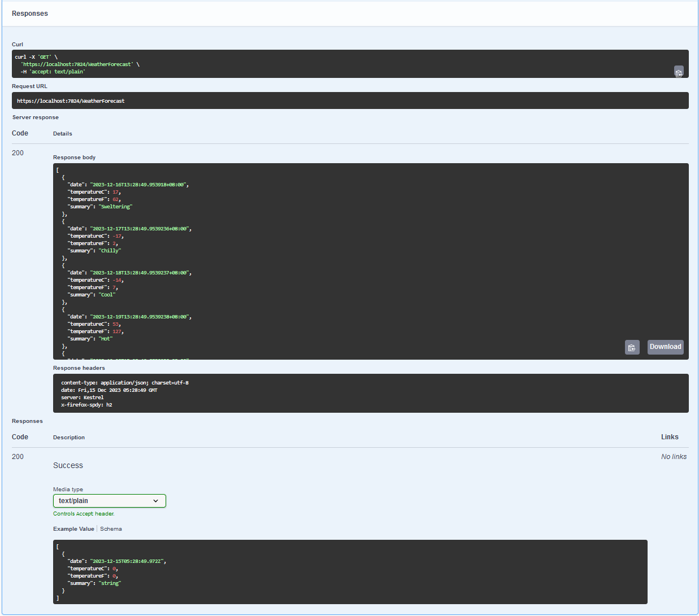
Task: Copy the curl command to clipboard
Action: [x=679, y=72]
